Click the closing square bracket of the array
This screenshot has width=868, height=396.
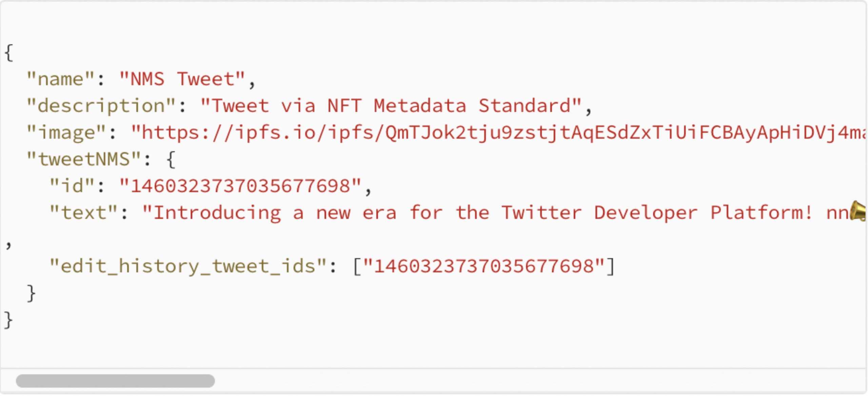[x=610, y=267]
